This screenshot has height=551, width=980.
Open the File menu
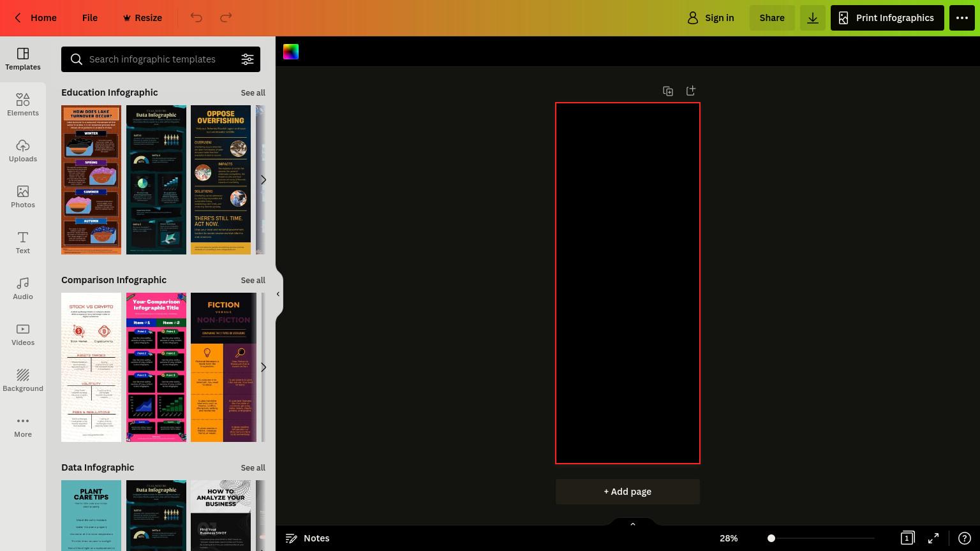pos(90,18)
